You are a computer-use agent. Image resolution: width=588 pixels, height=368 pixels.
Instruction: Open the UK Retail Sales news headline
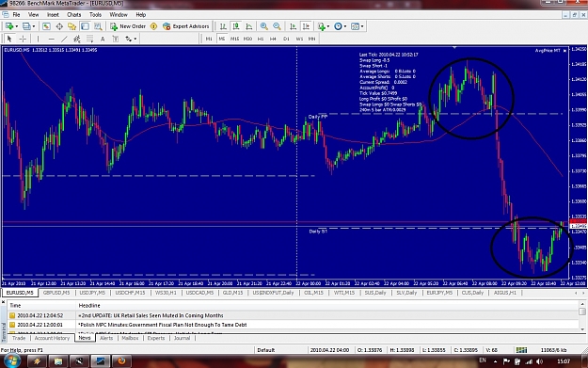pyautogui.click(x=151, y=315)
